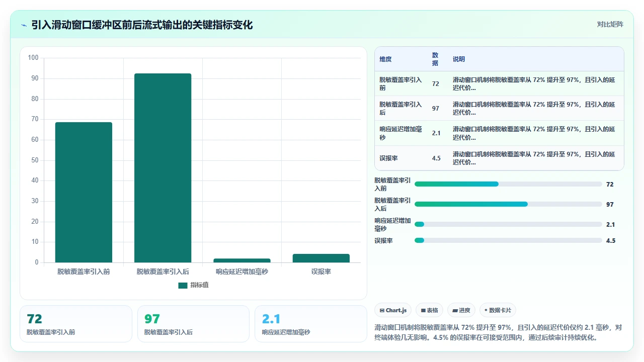Viewport: 644px width, 362px height.
Task: Click table value 2.1
Action: pyautogui.click(x=436, y=133)
